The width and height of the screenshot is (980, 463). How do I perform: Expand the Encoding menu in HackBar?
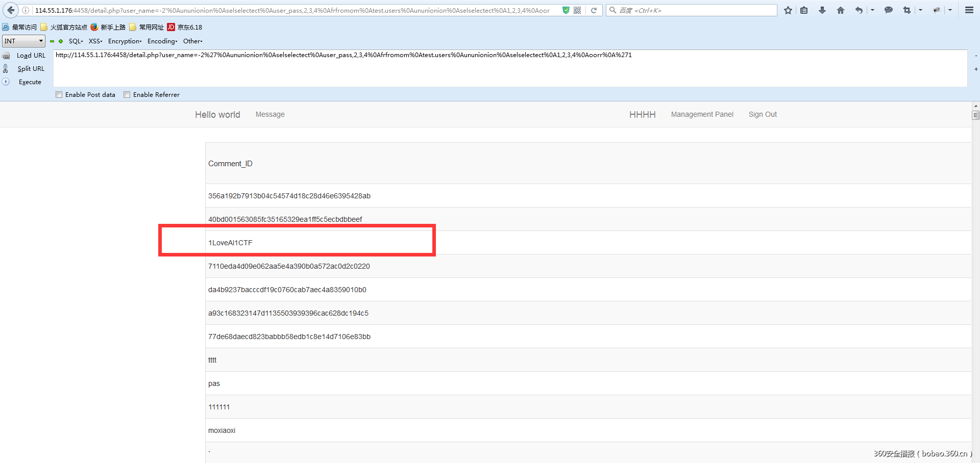163,41
